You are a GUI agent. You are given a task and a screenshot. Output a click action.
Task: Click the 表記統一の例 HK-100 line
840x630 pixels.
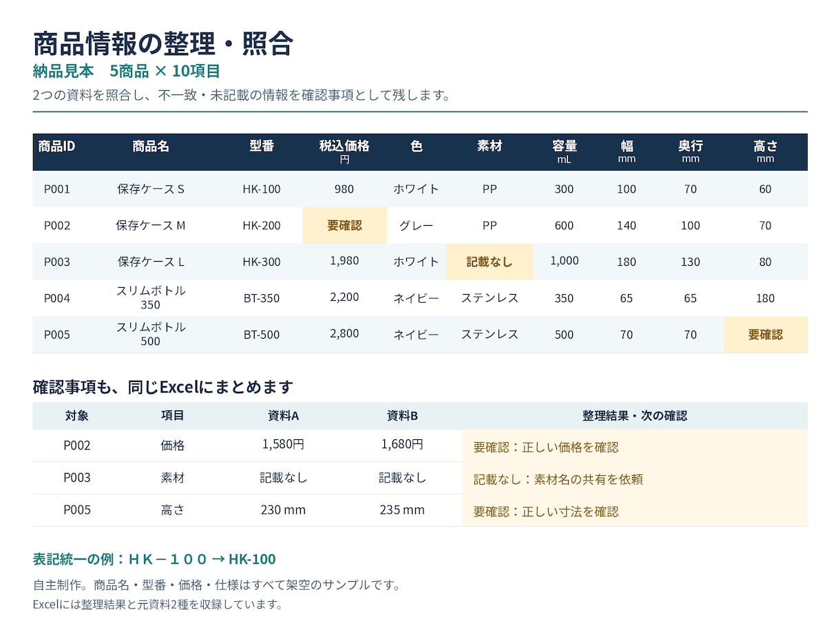pos(154,559)
